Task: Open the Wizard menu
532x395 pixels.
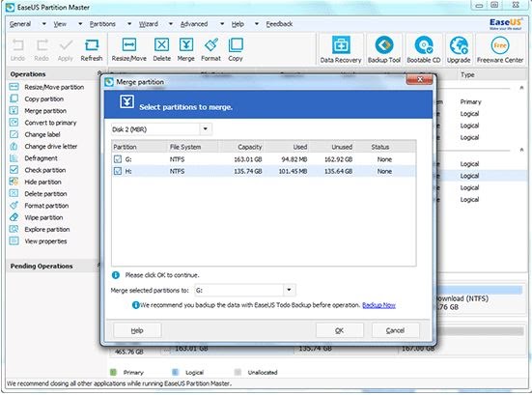Action: (149, 24)
